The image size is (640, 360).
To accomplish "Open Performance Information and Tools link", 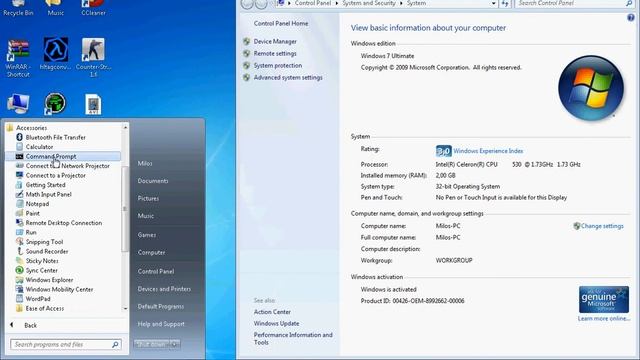I will [293, 338].
